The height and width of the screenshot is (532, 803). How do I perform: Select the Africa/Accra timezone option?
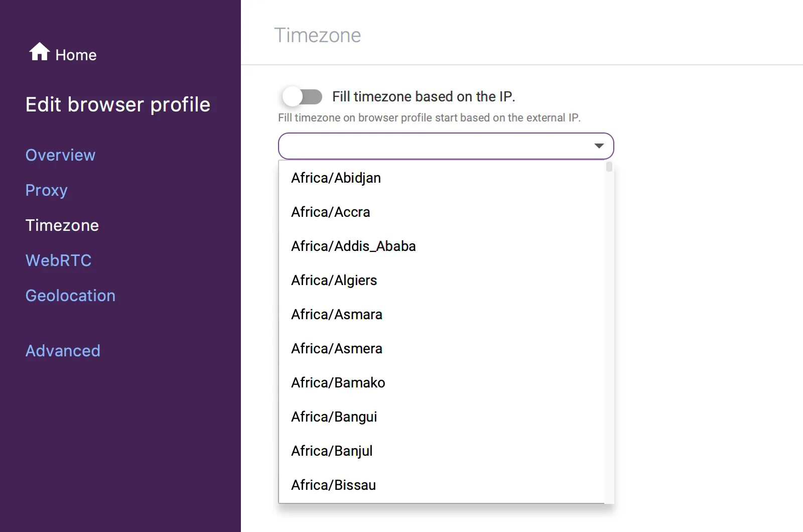click(x=330, y=212)
